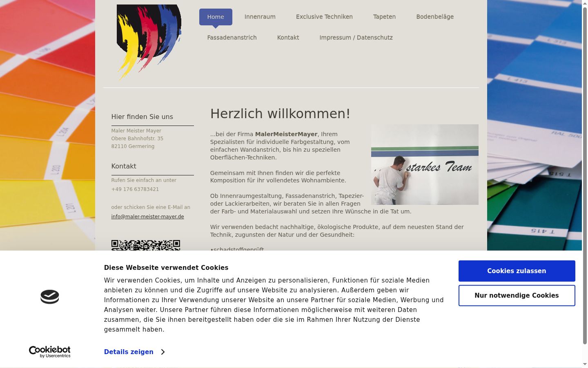Click the text Rufen Sie einfach an unter
This screenshot has width=588, height=368.
(144, 180)
